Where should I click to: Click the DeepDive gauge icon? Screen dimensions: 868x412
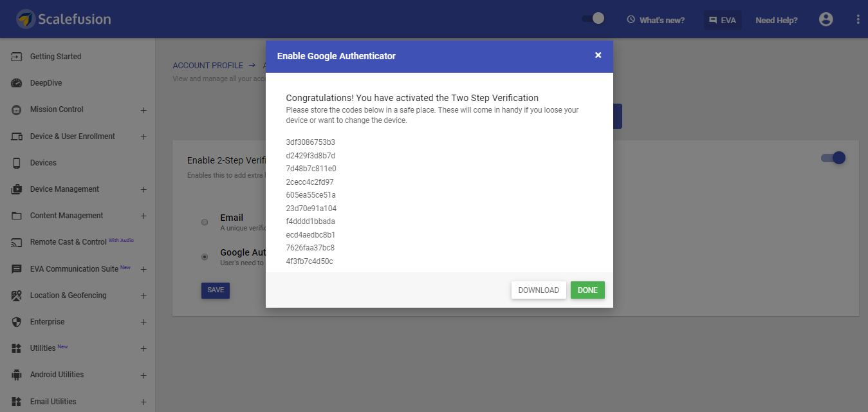pos(17,83)
